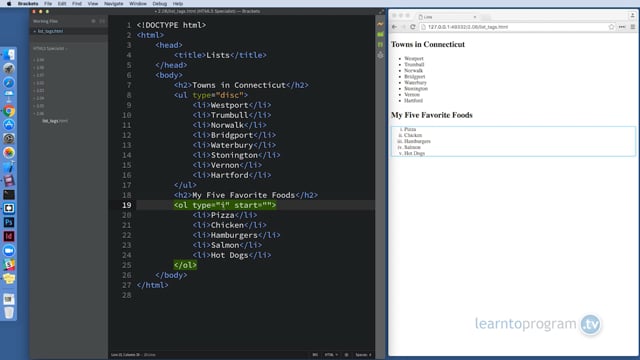Click the Pizza list item in Chrome
The image size is (640, 360).
point(410,129)
